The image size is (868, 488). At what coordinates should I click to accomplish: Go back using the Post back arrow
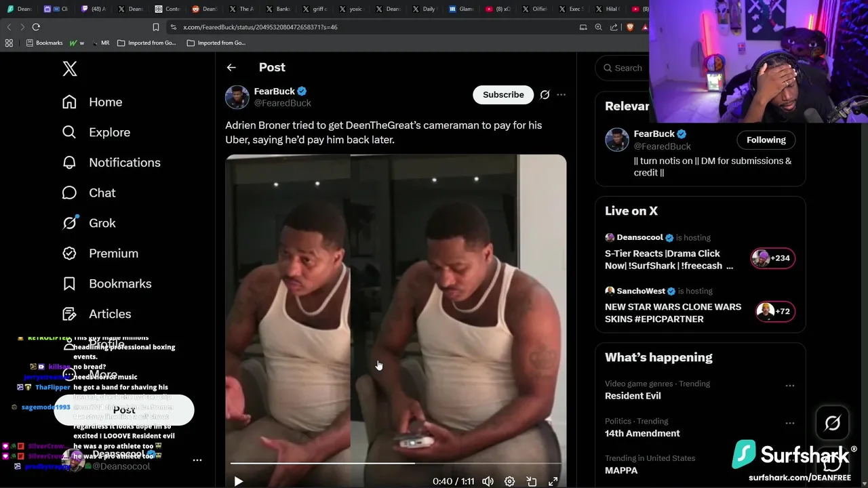tap(231, 68)
